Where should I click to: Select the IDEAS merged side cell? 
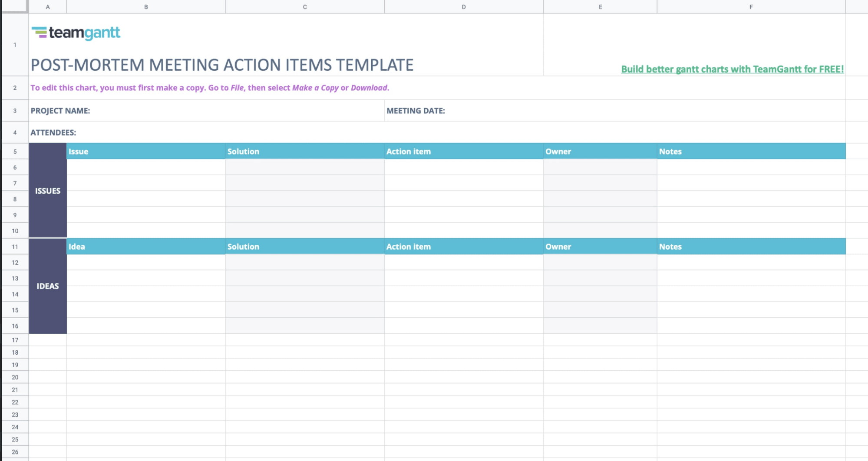click(x=48, y=286)
